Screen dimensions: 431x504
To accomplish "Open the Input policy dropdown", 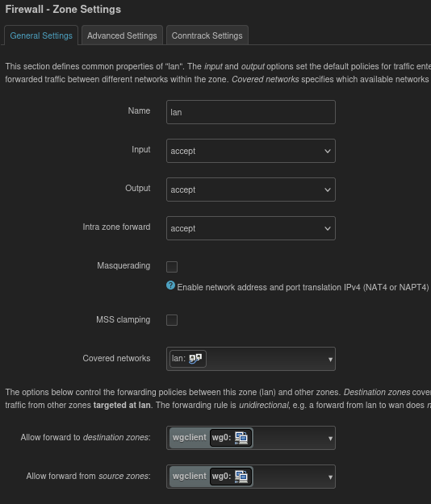I will tap(250, 151).
